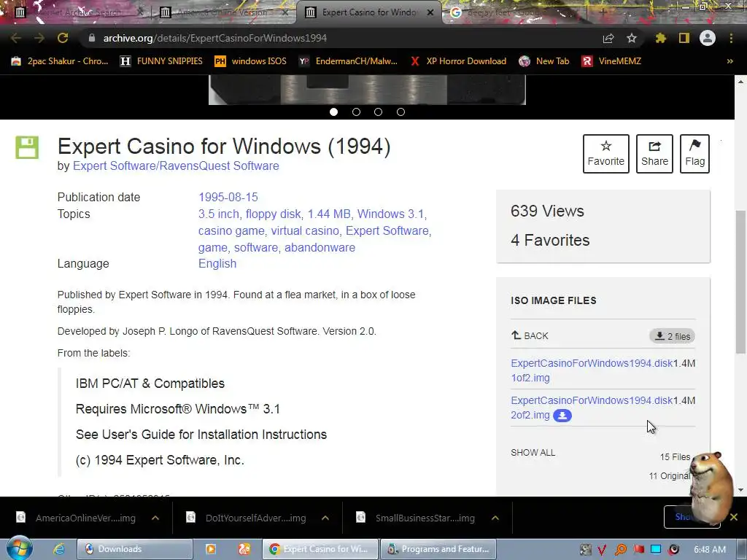Open the Chrome profile avatar
This screenshot has height=560, width=747.
[x=708, y=38]
